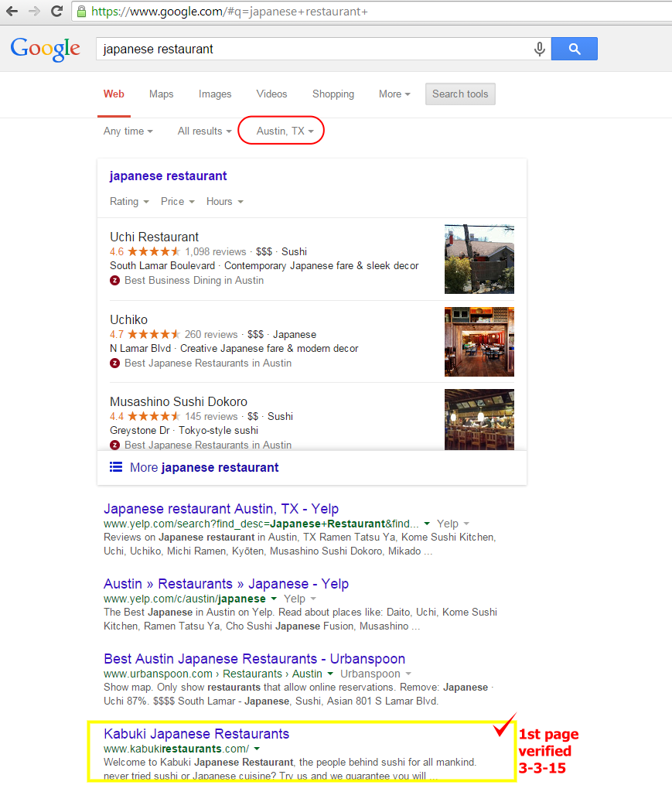Open the grey Yelp menu on the first Yelp result
The width and height of the screenshot is (672, 785).
pos(452,523)
